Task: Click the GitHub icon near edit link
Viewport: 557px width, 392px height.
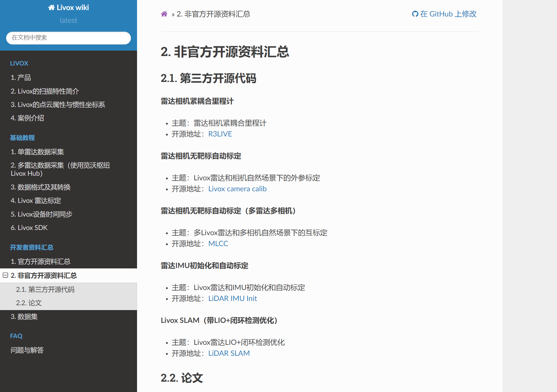Action: point(415,14)
